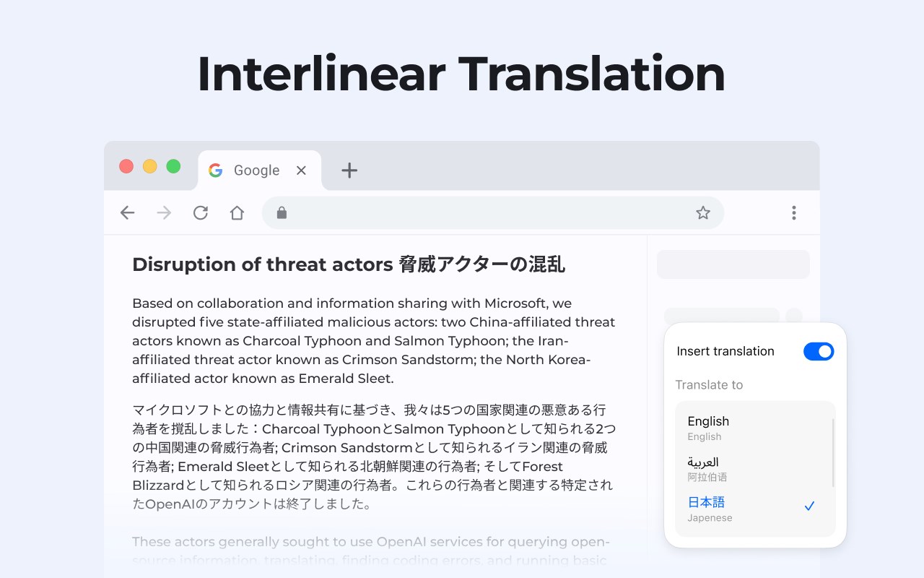The image size is (924, 578).
Task: Open a new browser tab
Action: 349,171
